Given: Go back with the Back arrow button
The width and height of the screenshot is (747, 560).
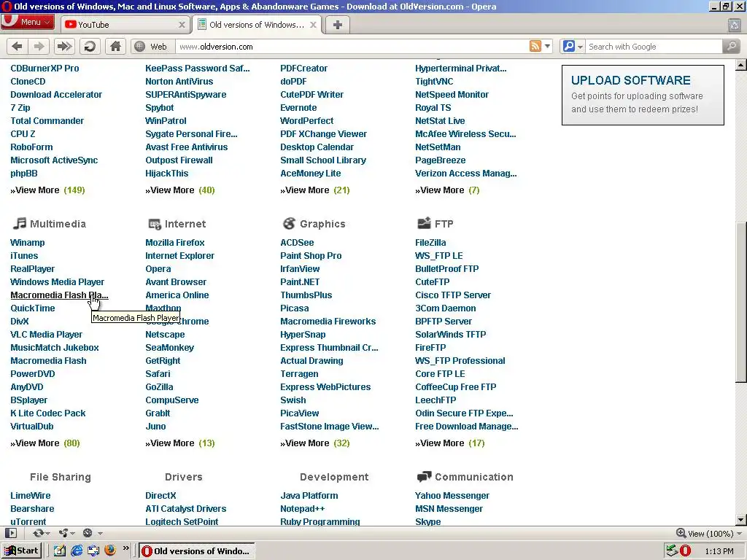Looking at the screenshot, I should tap(18, 46).
